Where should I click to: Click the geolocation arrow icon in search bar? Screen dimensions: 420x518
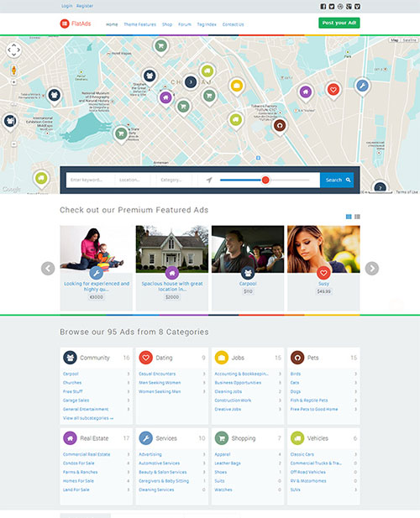(x=209, y=180)
